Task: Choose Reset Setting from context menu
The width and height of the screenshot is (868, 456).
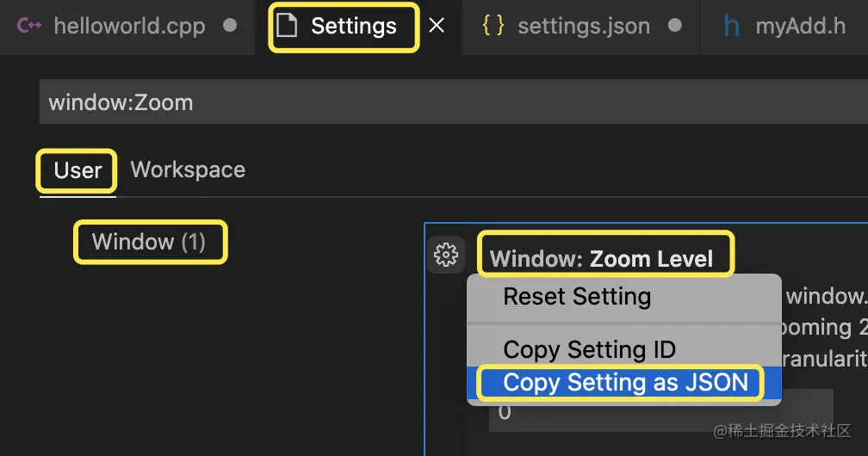Action: [577, 297]
